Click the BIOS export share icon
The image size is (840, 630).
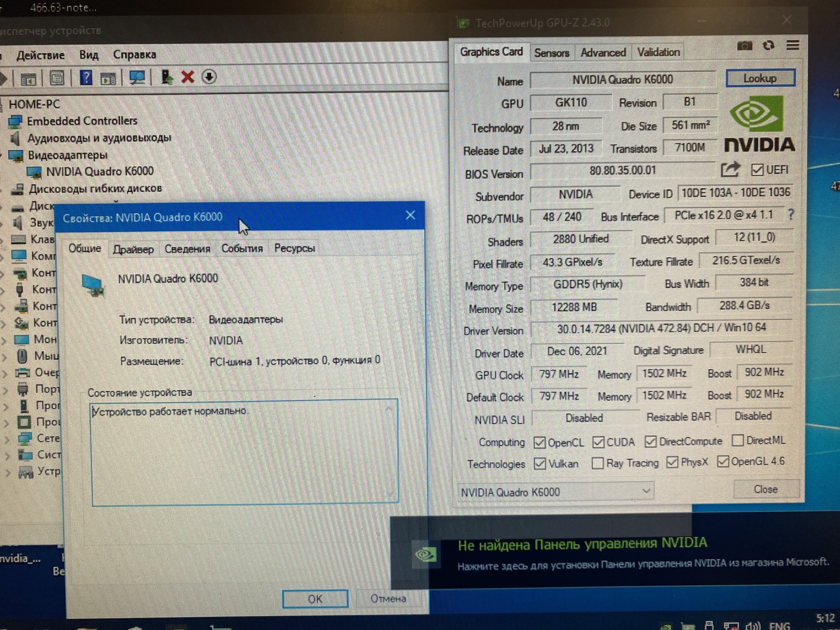pyautogui.click(x=730, y=169)
